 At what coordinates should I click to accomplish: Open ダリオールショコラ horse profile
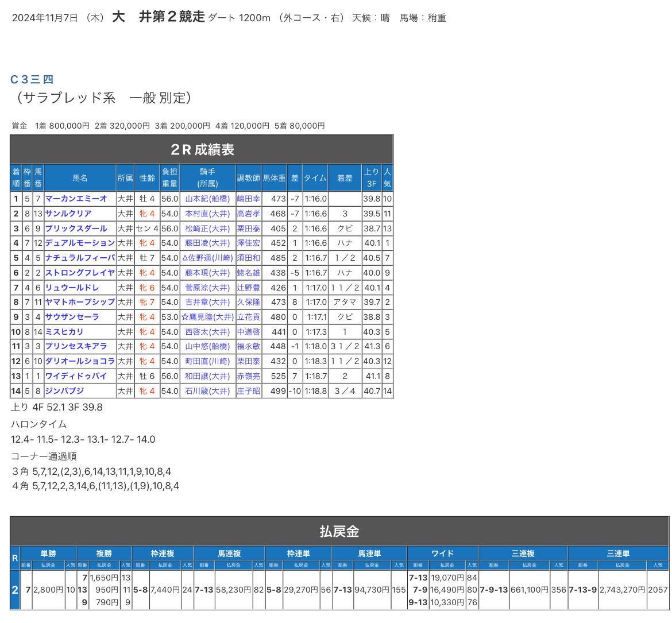pyautogui.click(x=80, y=361)
